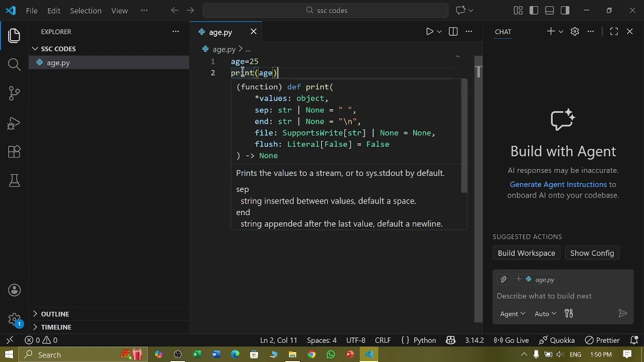
Task: Open the New Chat dropdown arrow
Action: (561, 32)
